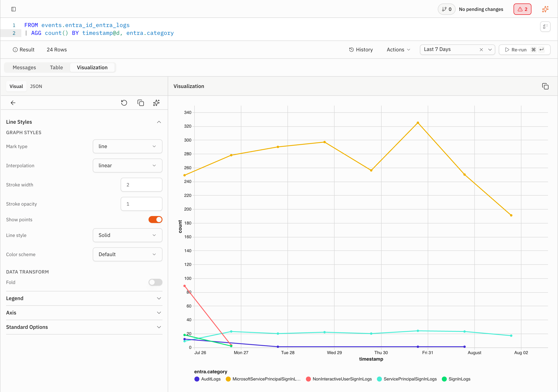
Task: Clear the Last 7 Days time range
Action: (481, 50)
